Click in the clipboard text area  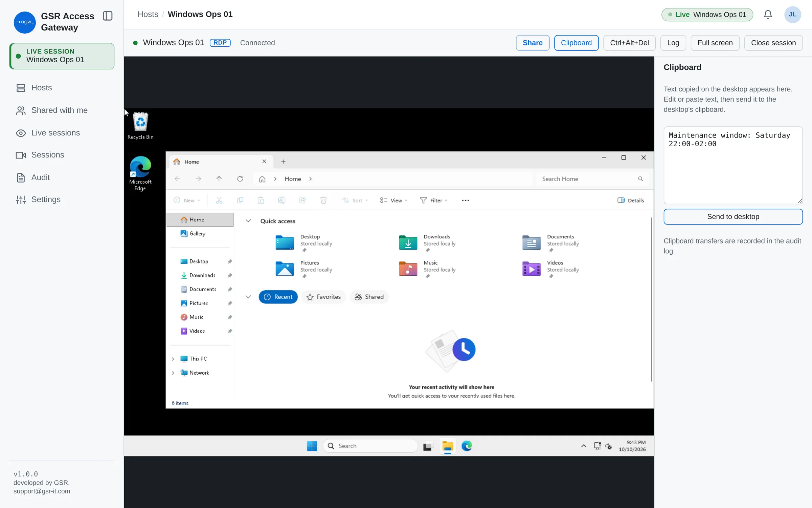tap(733, 165)
